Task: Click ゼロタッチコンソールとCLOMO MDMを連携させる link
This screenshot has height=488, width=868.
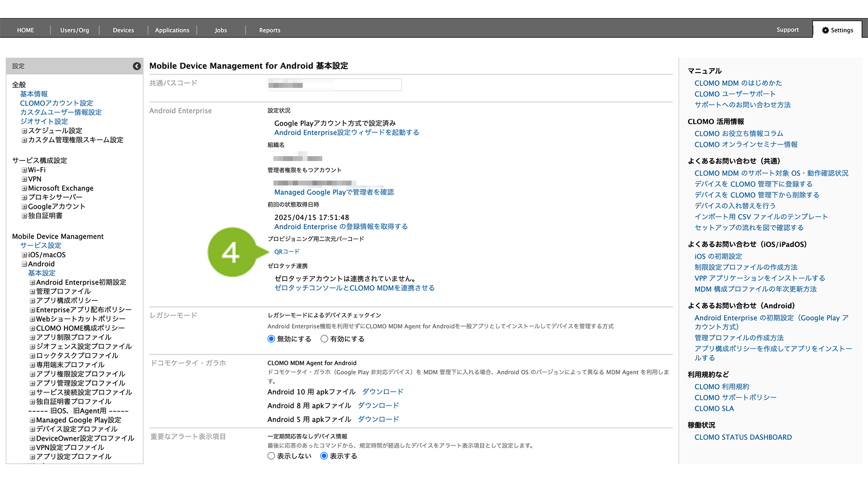Action: coord(354,288)
